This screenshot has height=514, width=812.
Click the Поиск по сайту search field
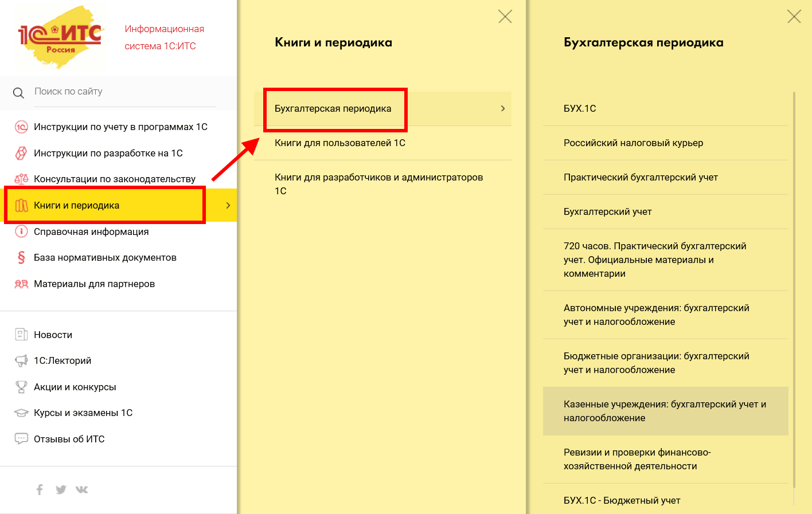tap(125, 92)
